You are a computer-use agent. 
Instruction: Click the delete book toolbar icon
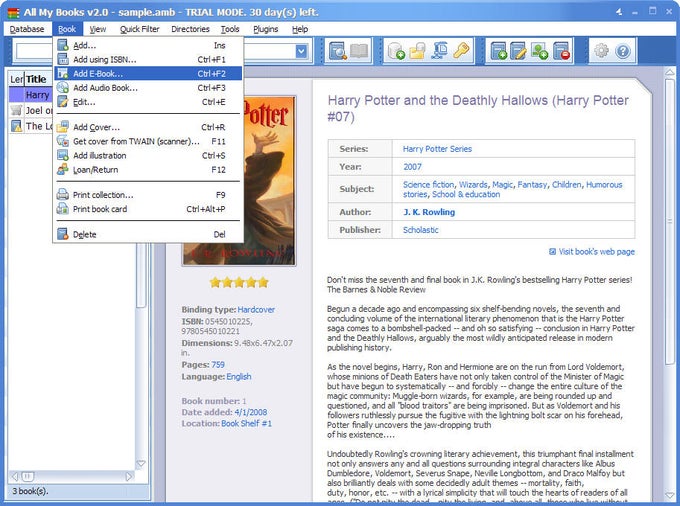(x=561, y=51)
